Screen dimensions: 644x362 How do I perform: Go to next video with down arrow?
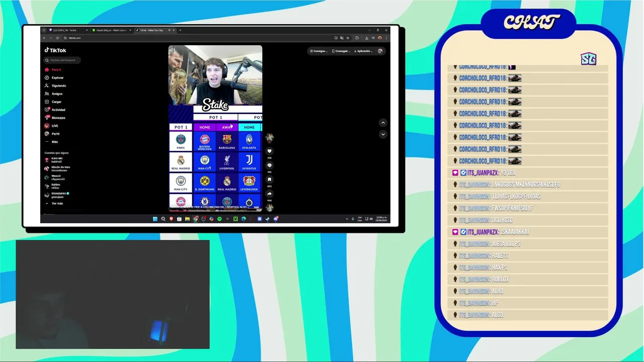point(383,134)
